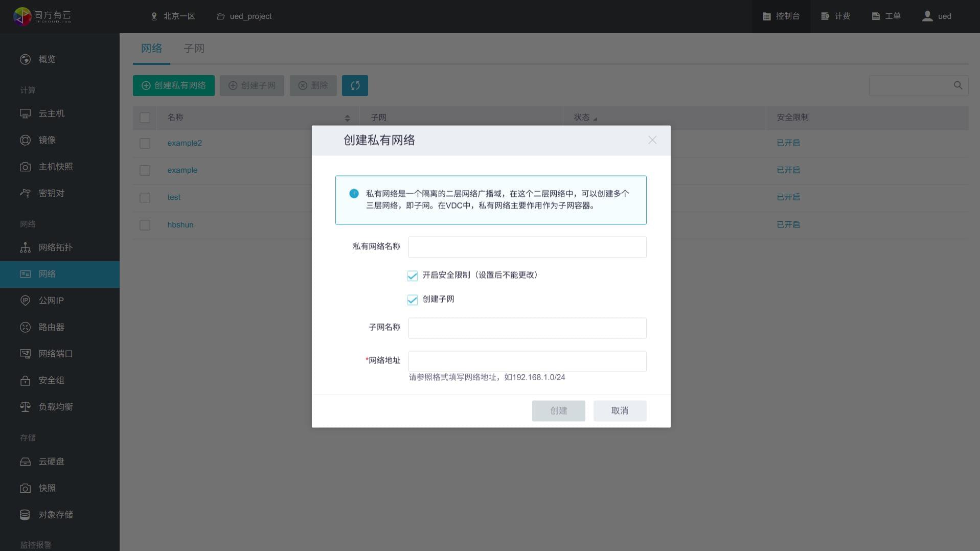The height and width of the screenshot is (551, 980).
Task: Click the 取消 cancel button
Action: (620, 411)
